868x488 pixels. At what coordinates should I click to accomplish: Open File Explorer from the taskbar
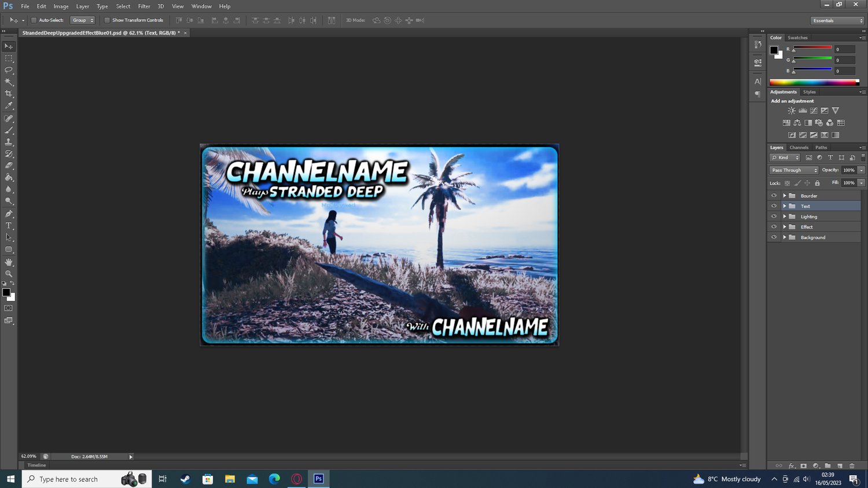(x=230, y=479)
